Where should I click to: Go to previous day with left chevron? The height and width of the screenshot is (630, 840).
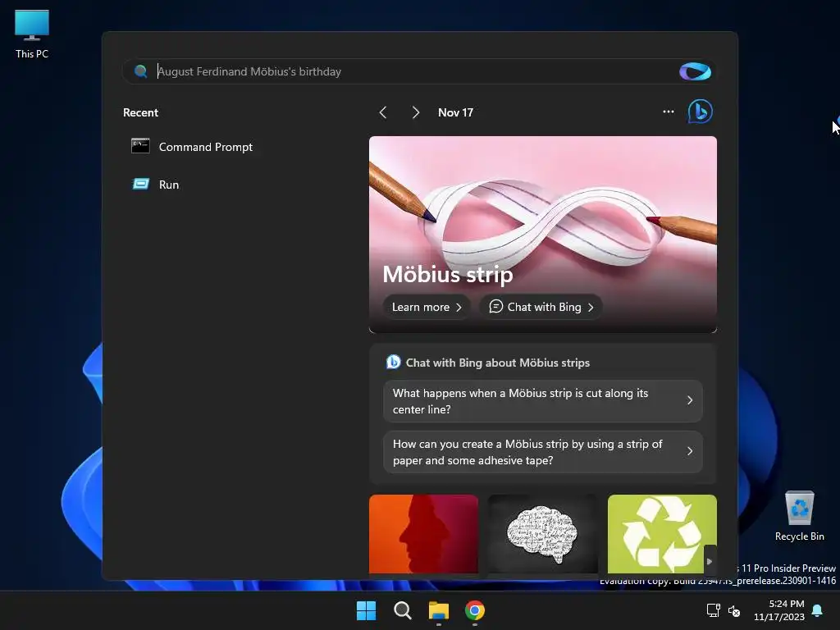pyautogui.click(x=382, y=112)
